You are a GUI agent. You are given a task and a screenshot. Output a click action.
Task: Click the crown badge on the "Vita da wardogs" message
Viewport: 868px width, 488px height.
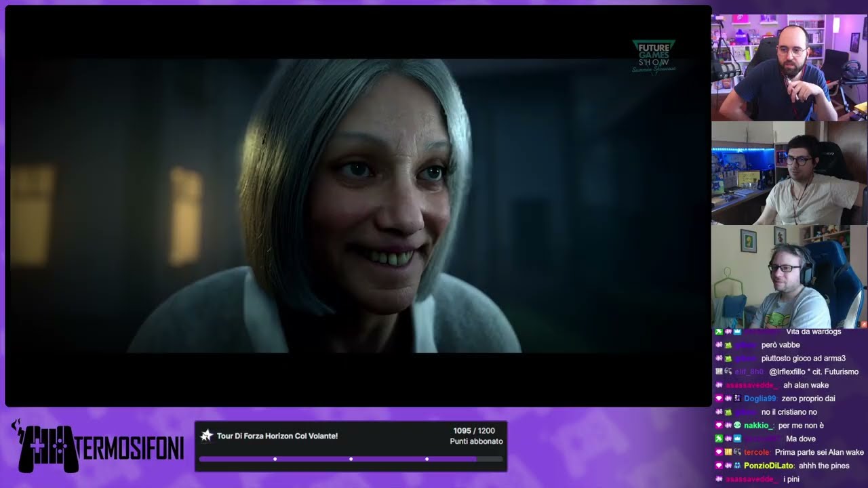coord(737,332)
